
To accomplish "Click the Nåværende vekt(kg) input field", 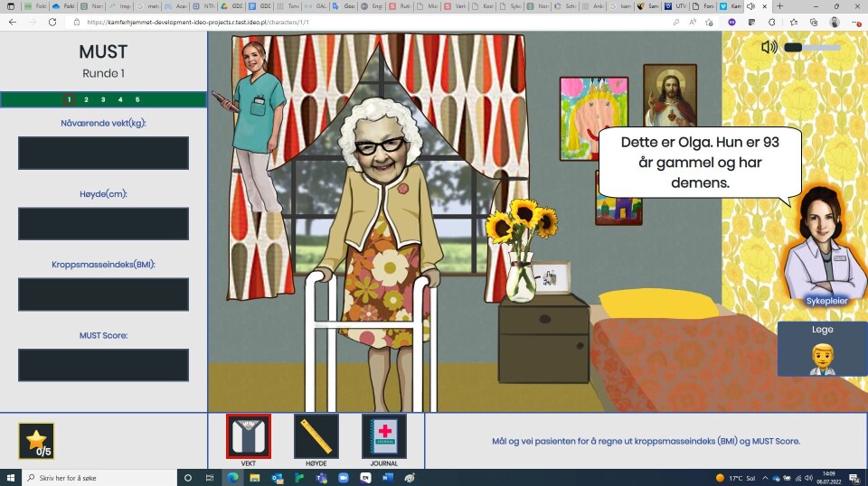I will (103, 154).
